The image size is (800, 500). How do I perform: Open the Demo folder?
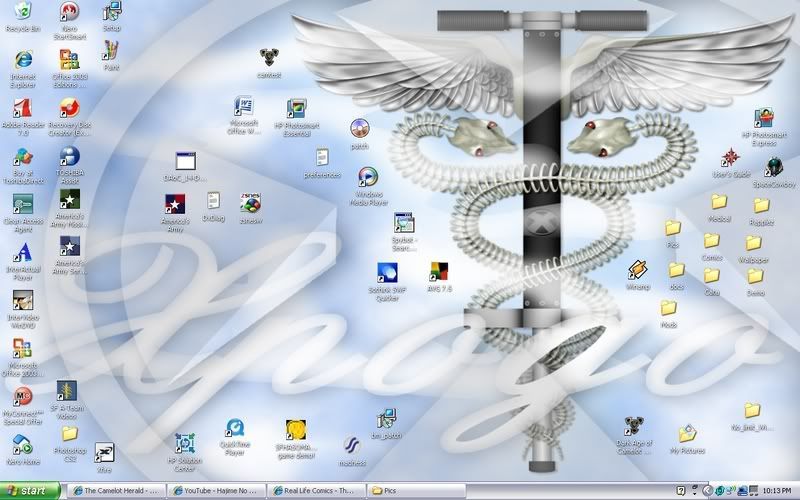pyautogui.click(x=756, y=276)
